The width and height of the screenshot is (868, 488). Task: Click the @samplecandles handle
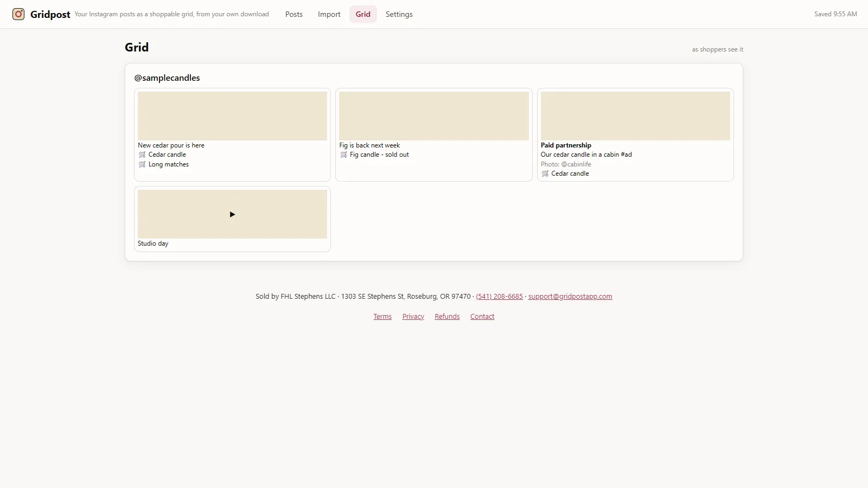(167, 78)
